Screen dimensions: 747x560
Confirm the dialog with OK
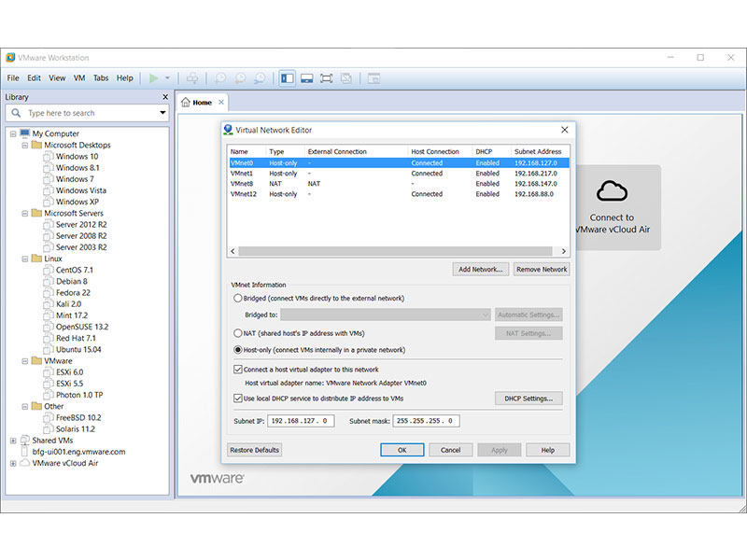click(402, 450)
